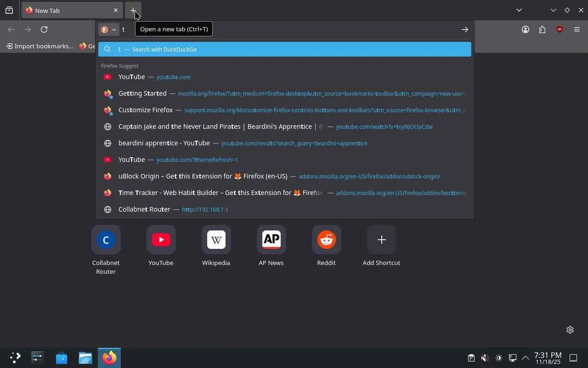
Task: Select Time Tracker - Web Habit Builder suggestion
Action: pos(285,193)
